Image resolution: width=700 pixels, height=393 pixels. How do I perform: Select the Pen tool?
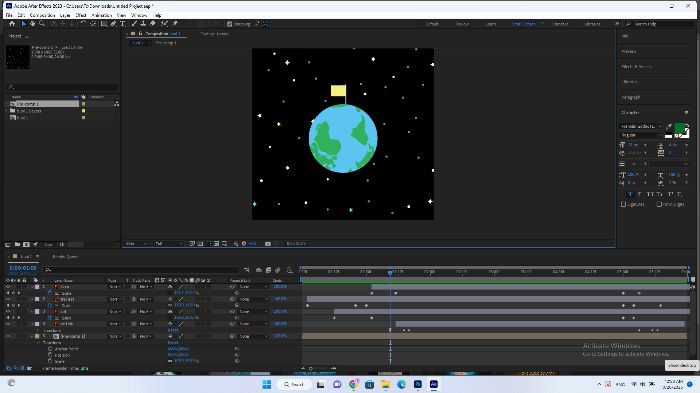[113, 24]
